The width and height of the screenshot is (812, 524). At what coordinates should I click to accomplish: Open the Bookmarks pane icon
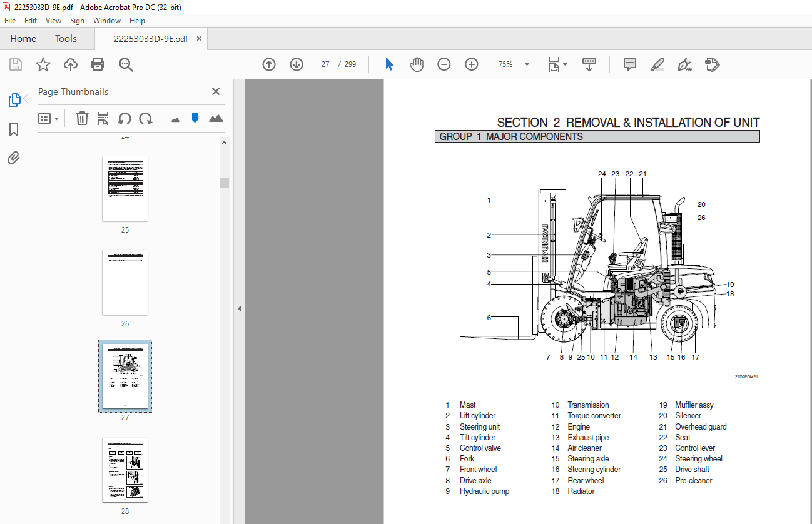coord(14,129)
